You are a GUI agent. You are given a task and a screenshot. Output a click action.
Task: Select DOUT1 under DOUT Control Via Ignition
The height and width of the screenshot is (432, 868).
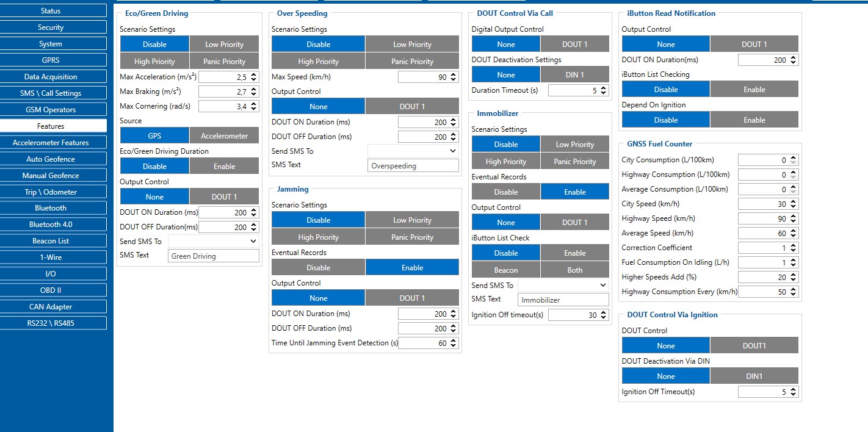pyautogui.click(x=754, y=345)
